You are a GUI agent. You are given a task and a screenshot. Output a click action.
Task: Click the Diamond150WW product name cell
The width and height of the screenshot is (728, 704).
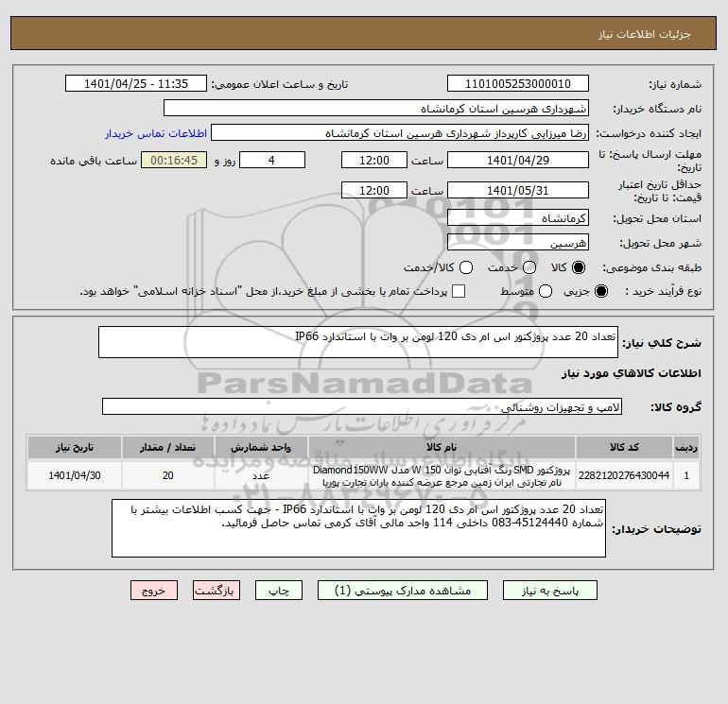pyautogui.click(x=442, y=475)
